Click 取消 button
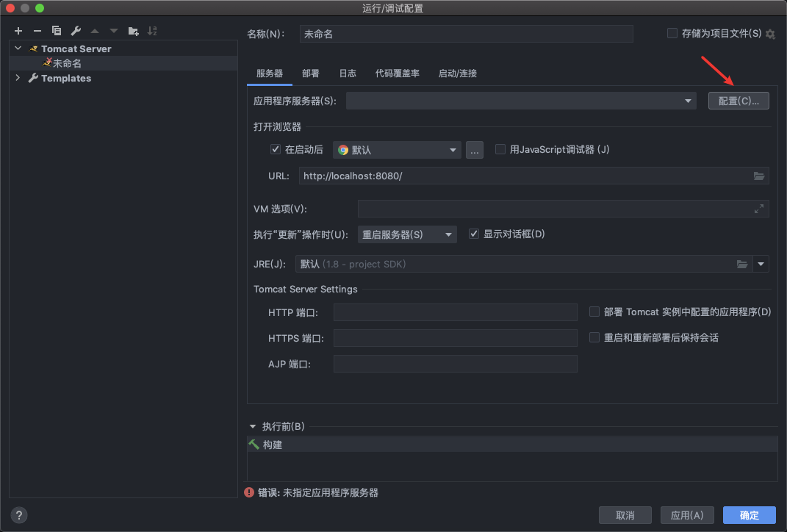The width and height of the screenshot is (787, 532). 625,515
